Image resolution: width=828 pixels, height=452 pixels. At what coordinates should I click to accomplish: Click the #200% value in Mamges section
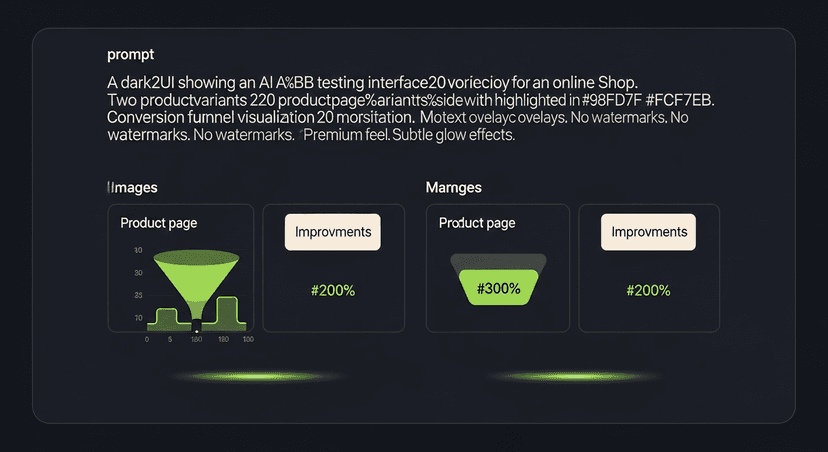pos(648,290)
